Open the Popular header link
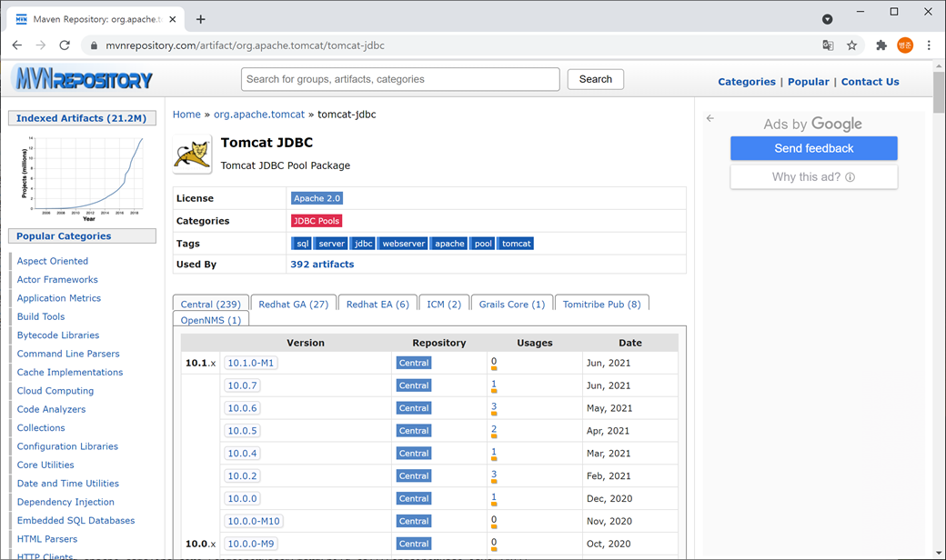This screenshot has height=560, width=946. coord(809,82)
